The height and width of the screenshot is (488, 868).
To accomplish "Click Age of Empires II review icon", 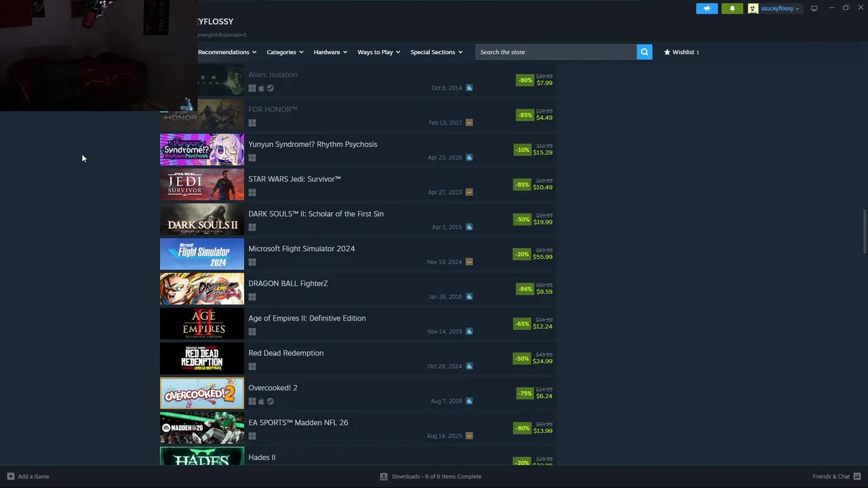I will [469, 331].
